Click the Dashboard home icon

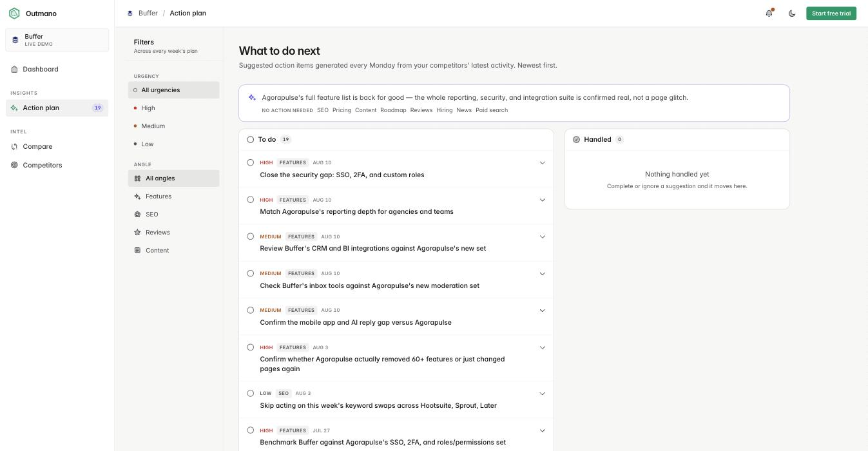pyautogui.click(x=14, y=70)
